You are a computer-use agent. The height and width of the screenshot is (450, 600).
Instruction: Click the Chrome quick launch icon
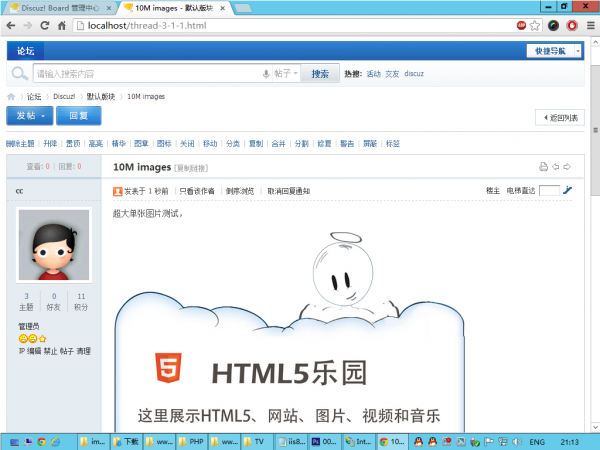[x=41, y=442]
